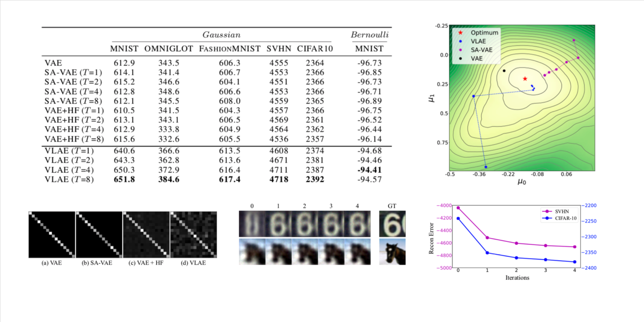Click the CIFAR10 column header
Screen dimensions: 644x322
pyautogui.click(x=315, y=49)
